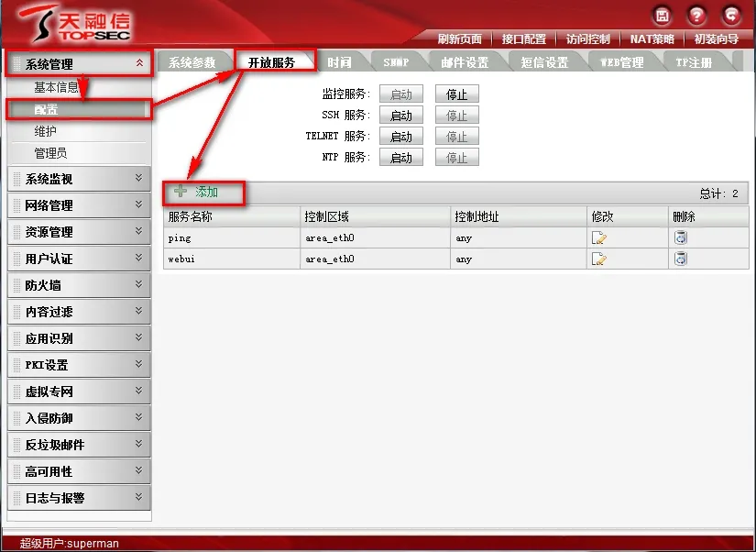
Task: Stop the SSH service
Action: (x=457, y=116)
